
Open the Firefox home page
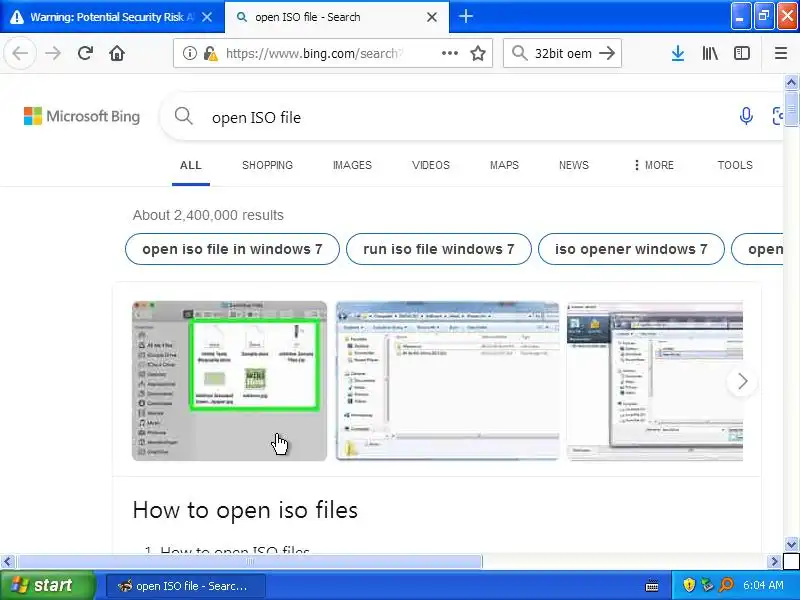(x=117, y=53)
